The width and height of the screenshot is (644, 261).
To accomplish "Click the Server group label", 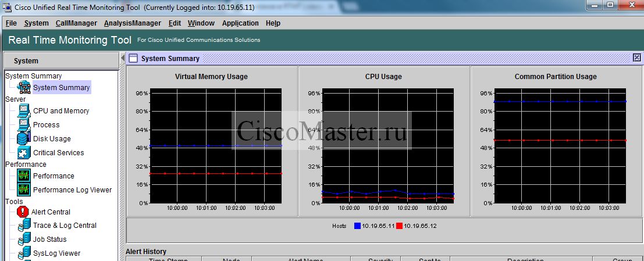I will (16, 99).
